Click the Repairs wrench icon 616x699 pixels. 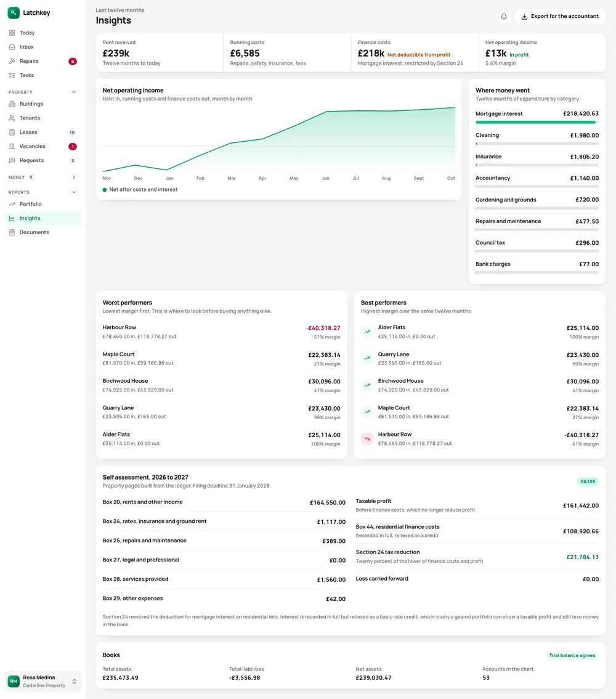12,61
